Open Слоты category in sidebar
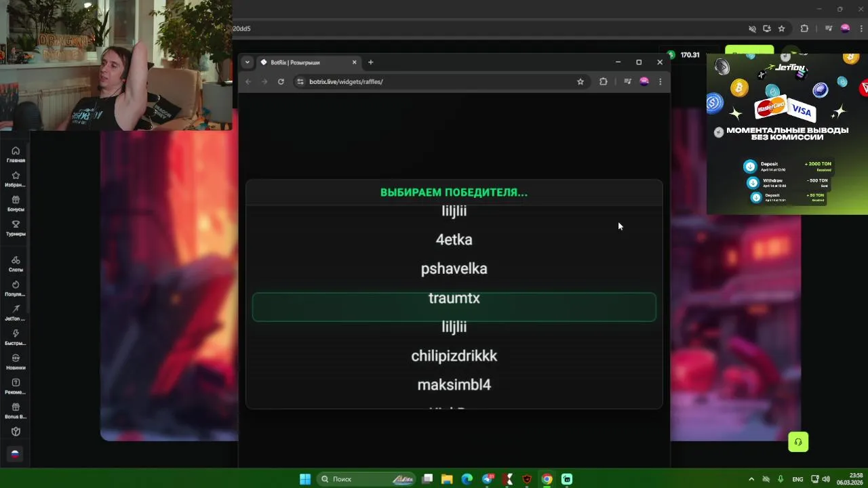The height and width of the screenshot is (488, 868). (16, 264)
